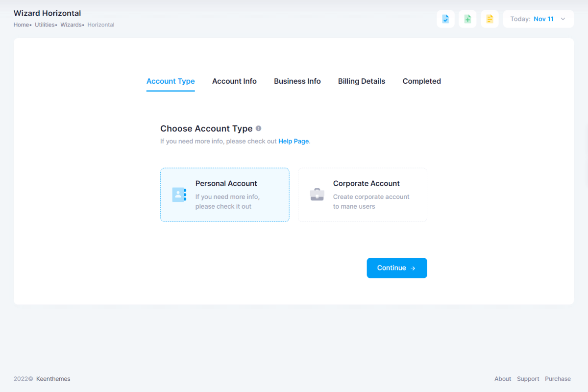
Task: Go to the Business Info step
Action: point(297,81)
